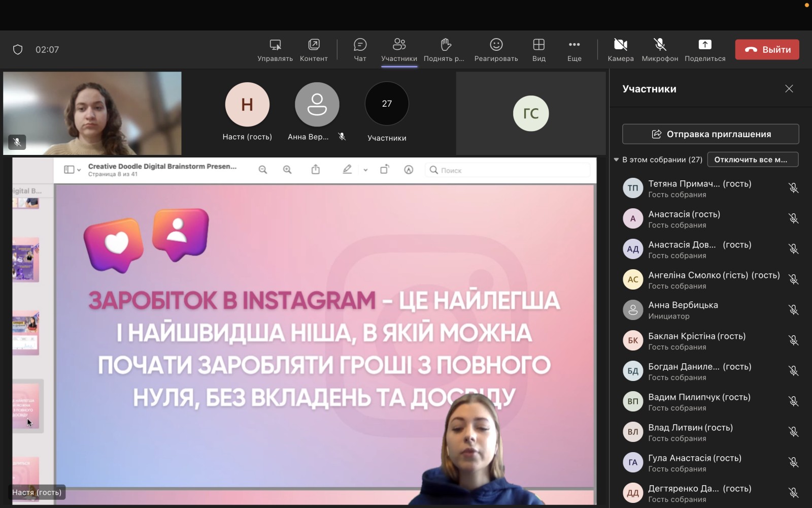Toggle microphone for Баклан Крістіна
This screenshot has width=812, height=508.
(794, 340)
